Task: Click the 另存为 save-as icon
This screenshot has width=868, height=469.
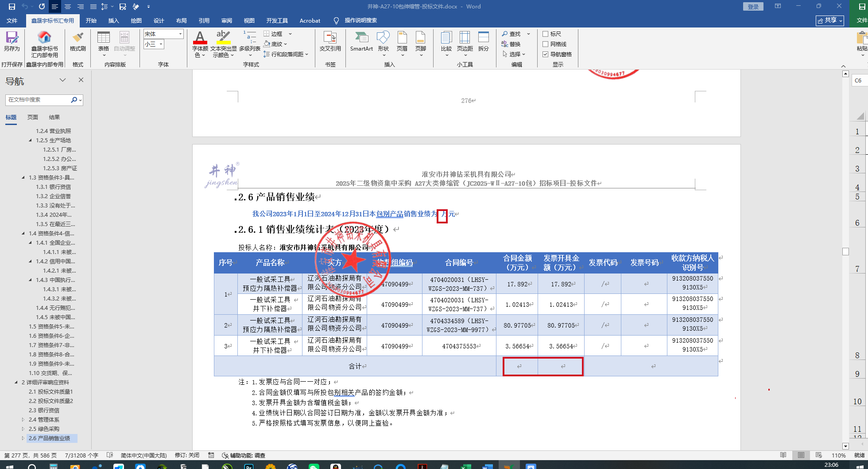Action: click(x=12, y=41)
